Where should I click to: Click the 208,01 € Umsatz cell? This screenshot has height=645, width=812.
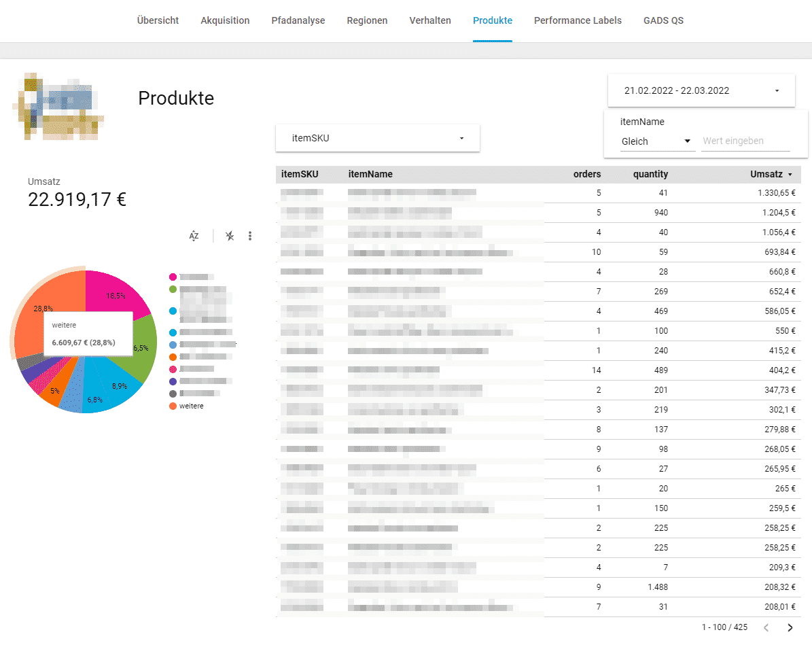780,607
